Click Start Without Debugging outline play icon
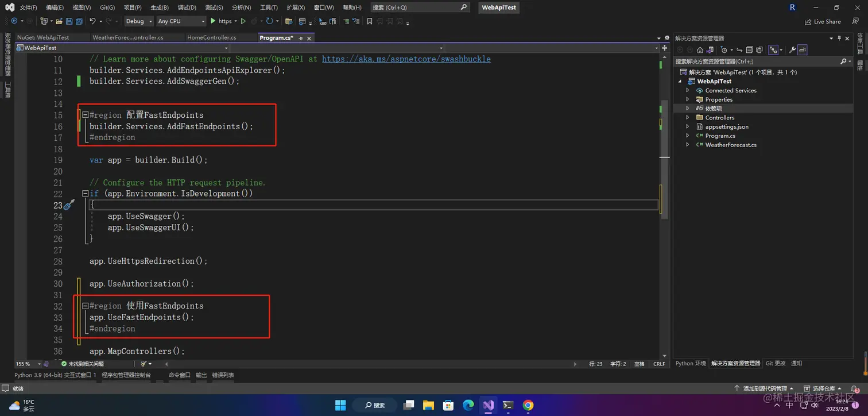The width and height of the screenshot is (868, 416). 243,21
